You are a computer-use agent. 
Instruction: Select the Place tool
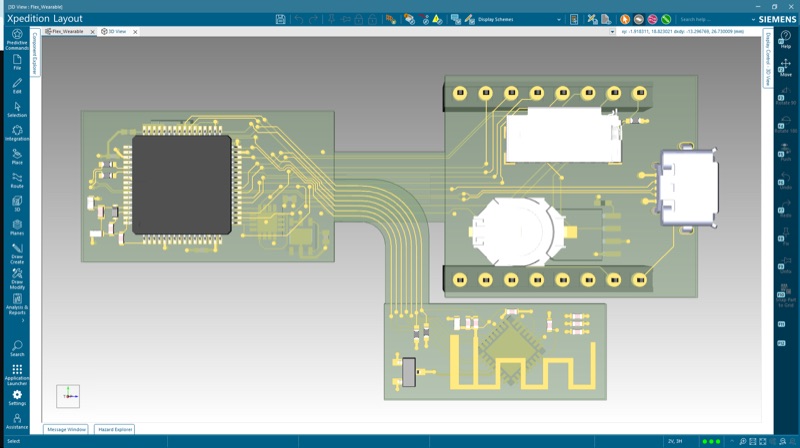(x=17, y=157)
